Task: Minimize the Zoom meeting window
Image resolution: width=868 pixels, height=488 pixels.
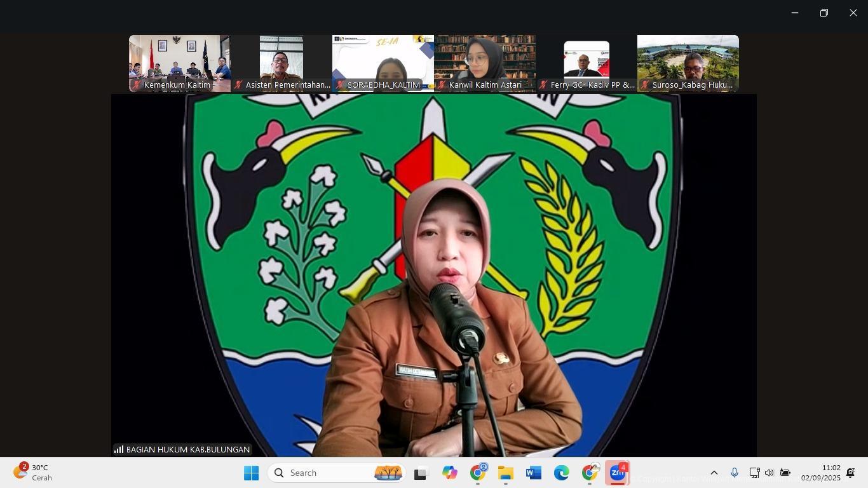Action: click(x=795, y=13)
